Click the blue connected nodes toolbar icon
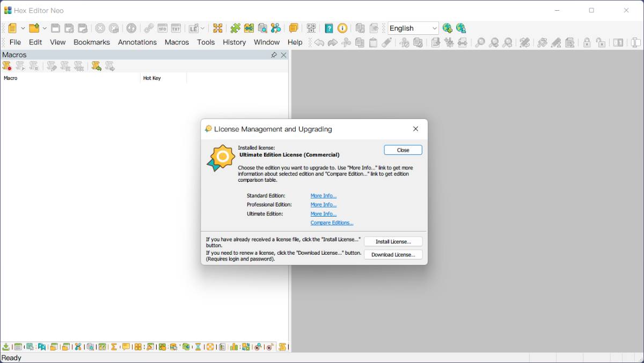Image resolution: width=644 pixels, height=363 pixels. (x=275, y=28)
